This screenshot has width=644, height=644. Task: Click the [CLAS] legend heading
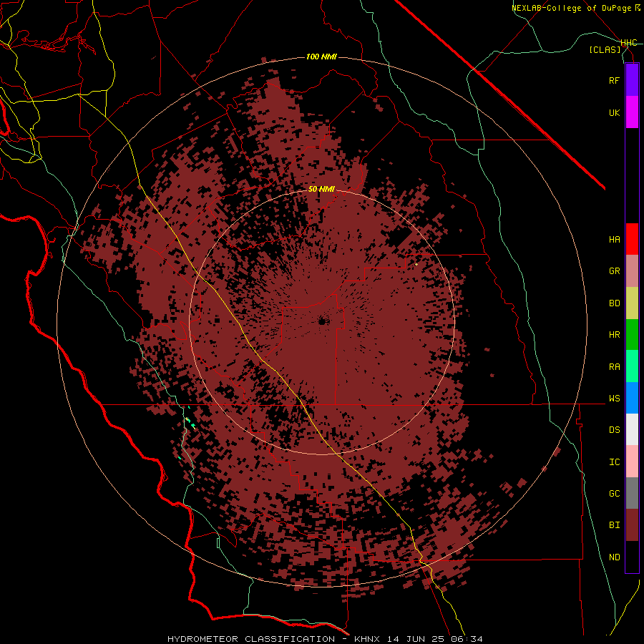(x=605, y=49)
